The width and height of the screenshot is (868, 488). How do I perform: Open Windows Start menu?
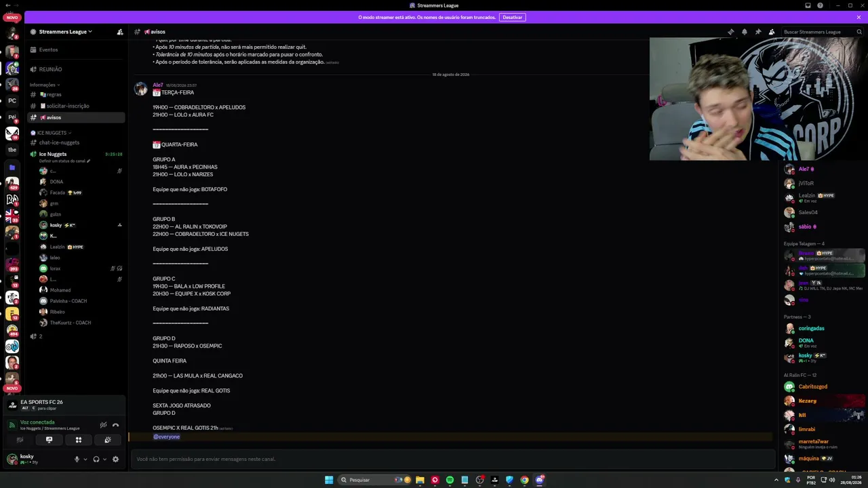click(x=329, y=480)
